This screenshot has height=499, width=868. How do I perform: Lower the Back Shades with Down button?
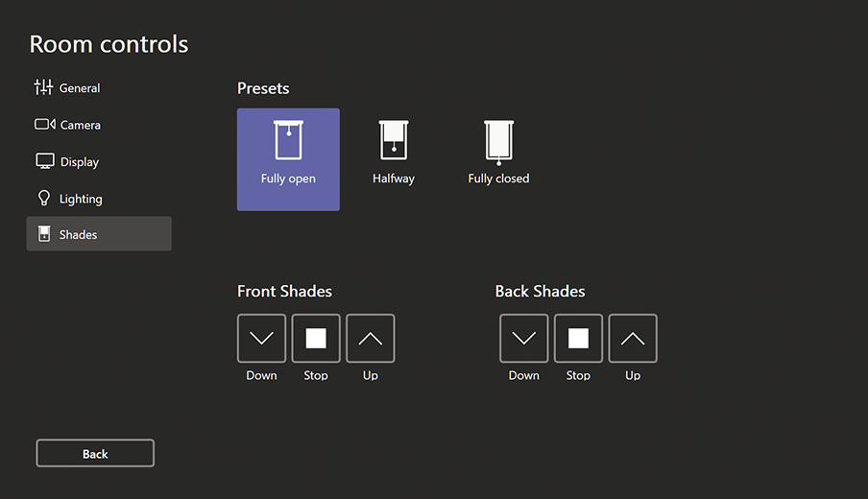click(524, 339)
